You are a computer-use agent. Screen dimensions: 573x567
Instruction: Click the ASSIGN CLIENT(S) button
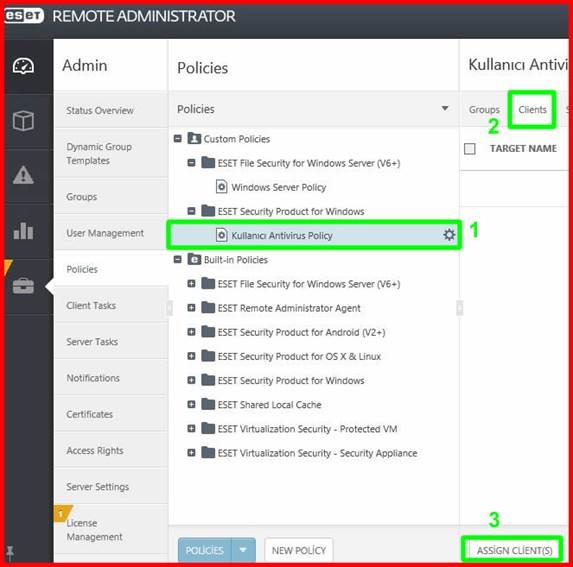[515, 550]
